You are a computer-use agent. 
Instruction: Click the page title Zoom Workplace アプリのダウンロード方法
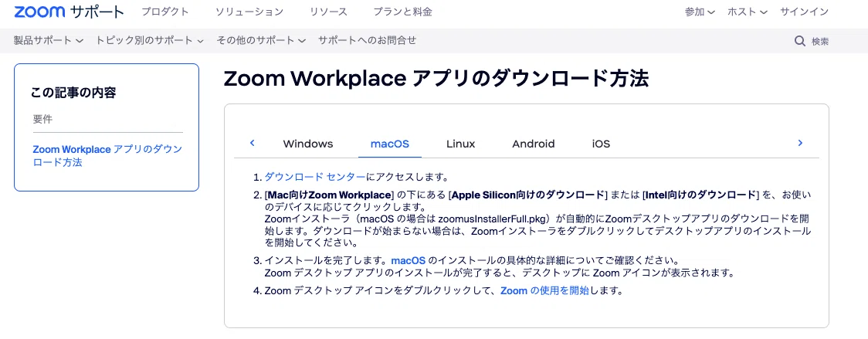436,80
